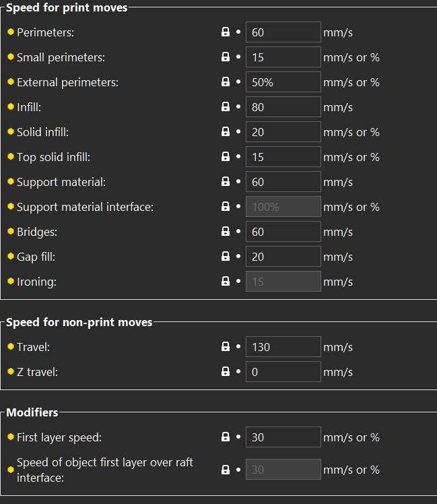
Task: Click the 'Speed for print moves' group heading
Action: point(67,7)
